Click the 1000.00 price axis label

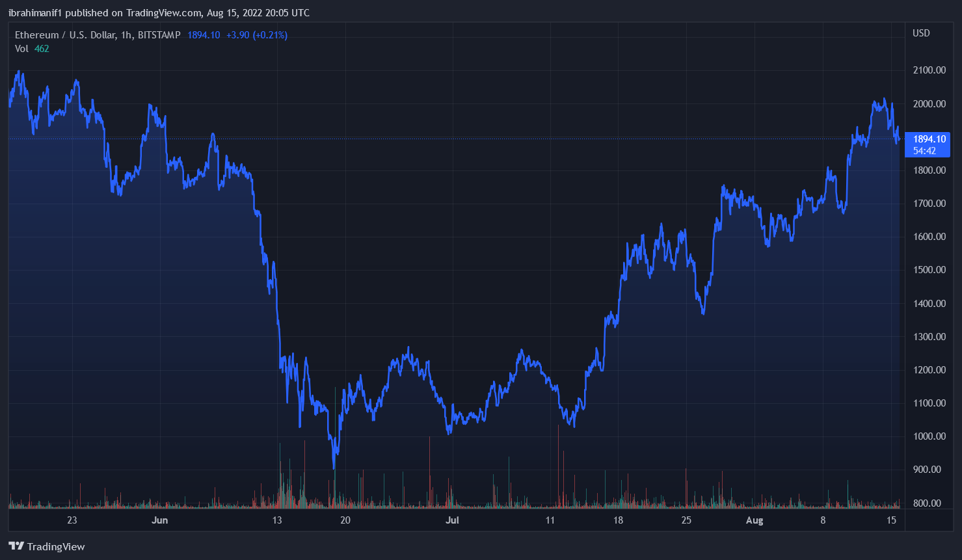click(929, 436)
